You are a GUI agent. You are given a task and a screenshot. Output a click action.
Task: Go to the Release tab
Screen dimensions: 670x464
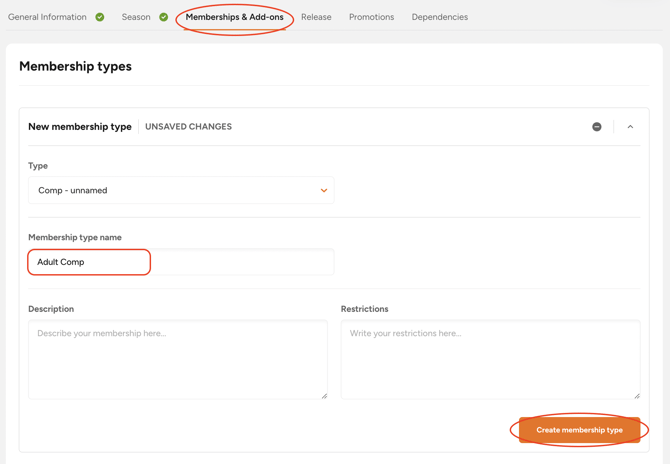[x=316, y=17]
